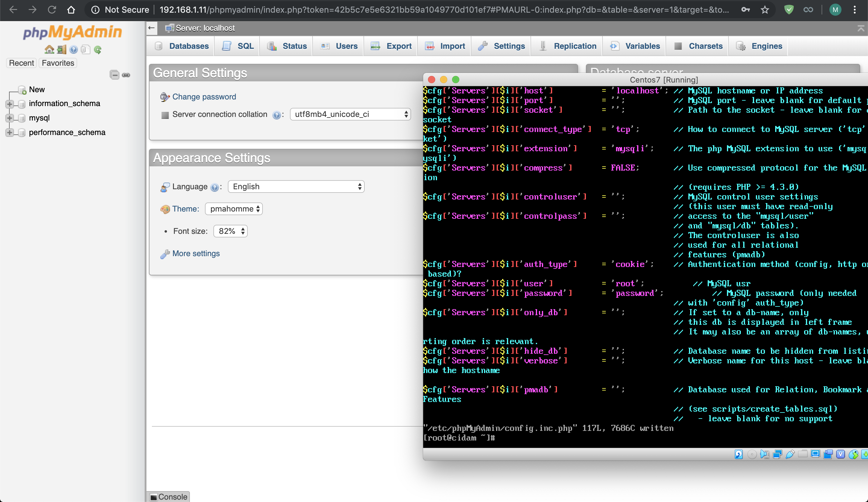Screen dimensions: 868x502
Task: Toggle the link with main panel icon
Action: coord(126,75)
